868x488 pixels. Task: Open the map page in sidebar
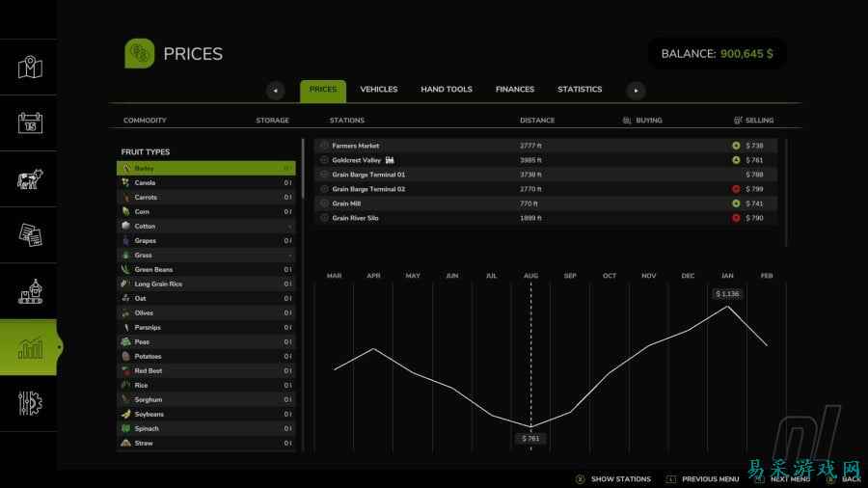click(x=29, y=68)
